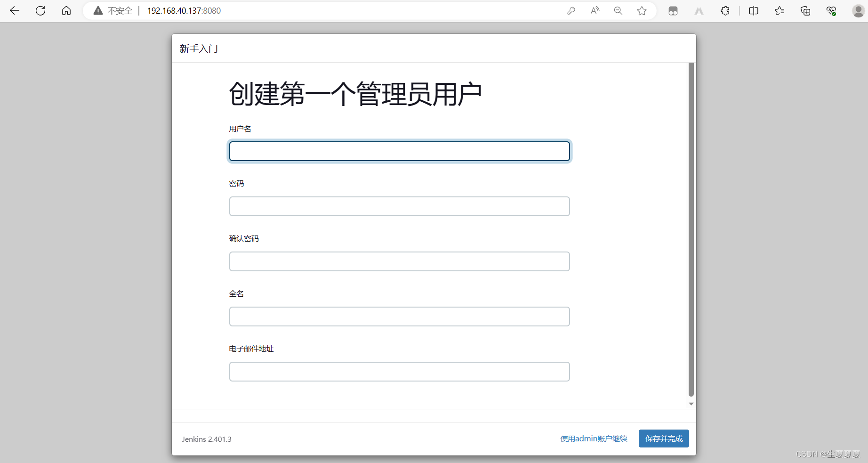
Task: Click the 用户名 field label
Action: coord(240,129)
